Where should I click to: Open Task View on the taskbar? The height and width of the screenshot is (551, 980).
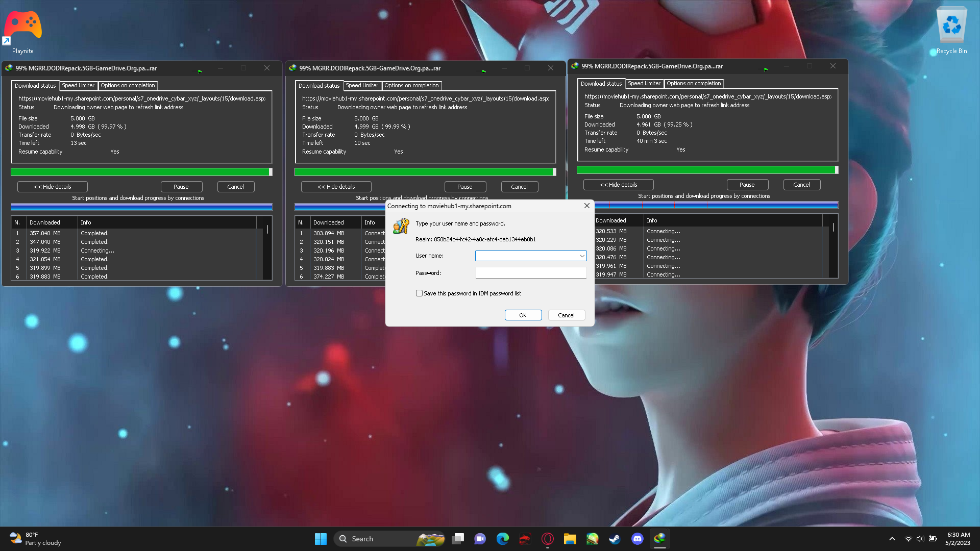point(458,539)
